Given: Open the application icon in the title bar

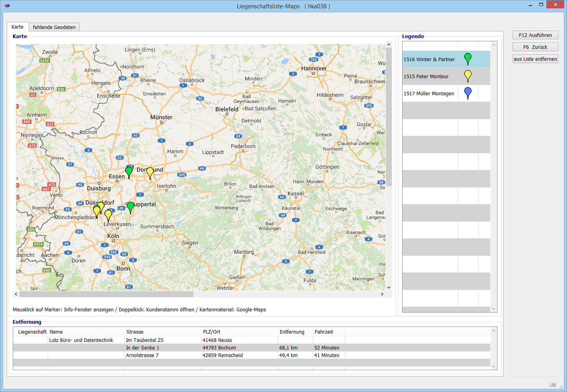Looking at the screenshot, I should (7, 6).
